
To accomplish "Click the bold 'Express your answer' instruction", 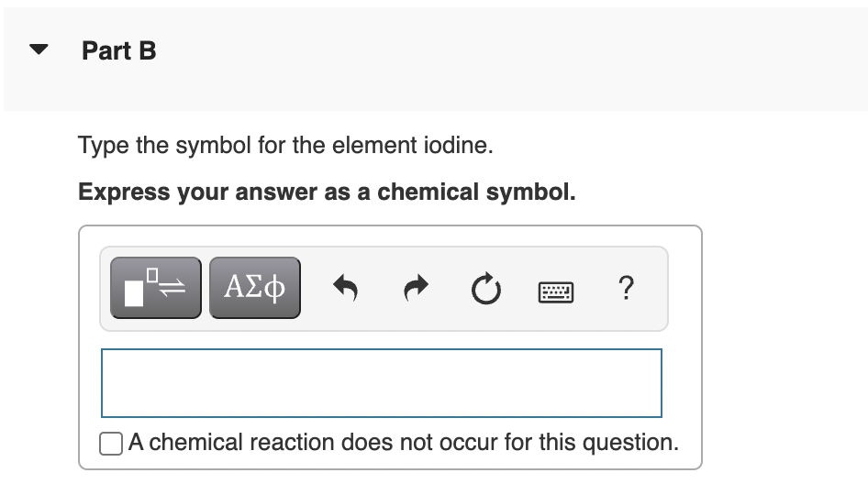I will coord(327,192).
